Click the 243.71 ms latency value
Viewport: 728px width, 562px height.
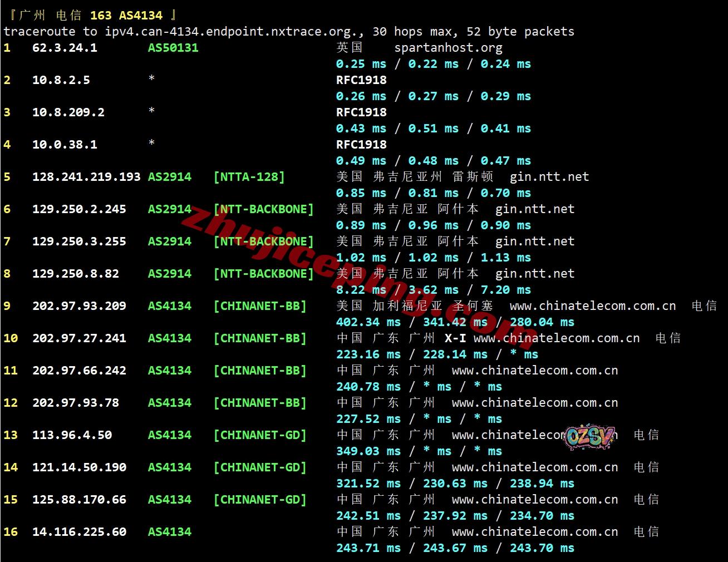pyautogui.click(x=368, y=548)
